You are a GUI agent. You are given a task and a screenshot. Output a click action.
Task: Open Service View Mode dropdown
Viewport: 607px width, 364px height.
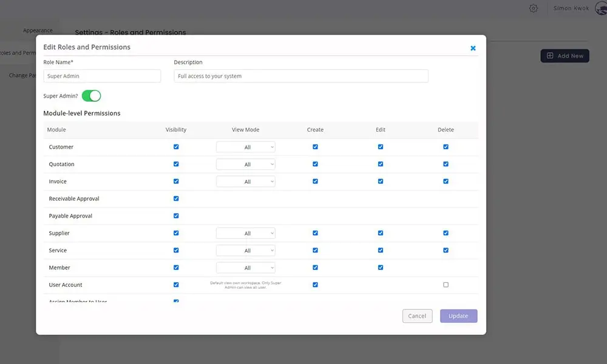point(246,251)
